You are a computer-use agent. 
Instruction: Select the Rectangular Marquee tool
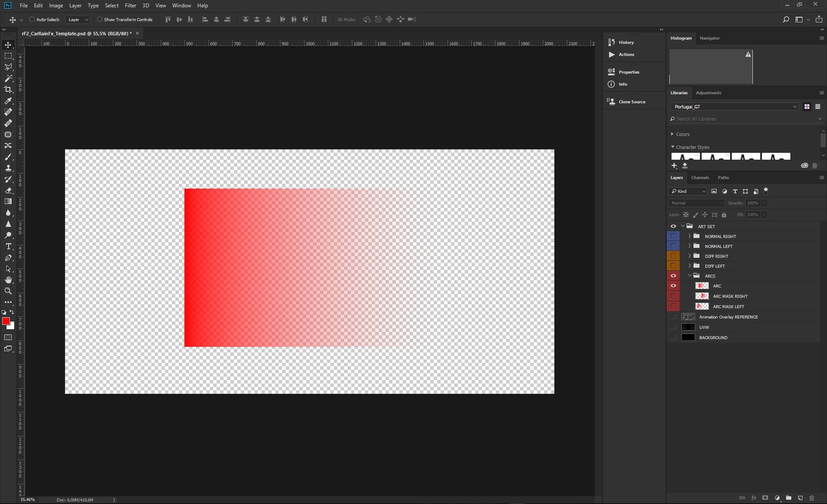(x=8, y=56)
